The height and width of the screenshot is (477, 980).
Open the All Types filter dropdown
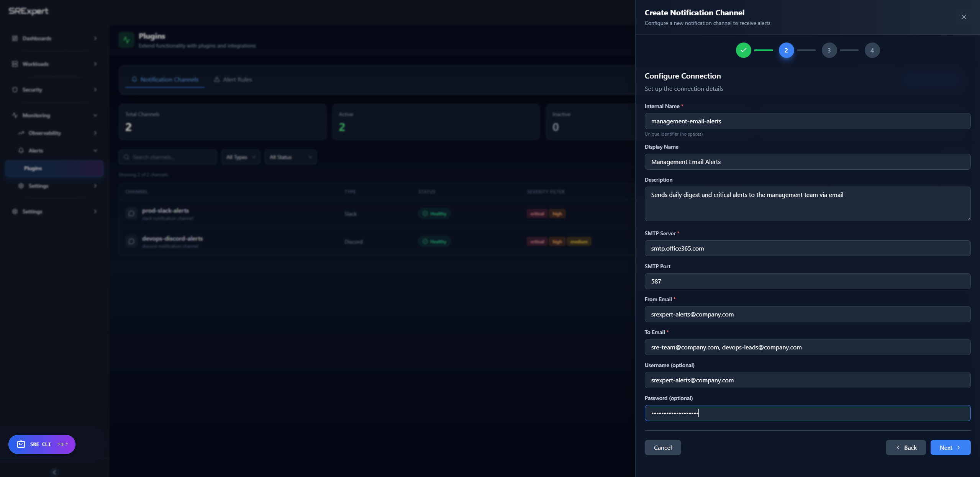click(x=241, y=157)
